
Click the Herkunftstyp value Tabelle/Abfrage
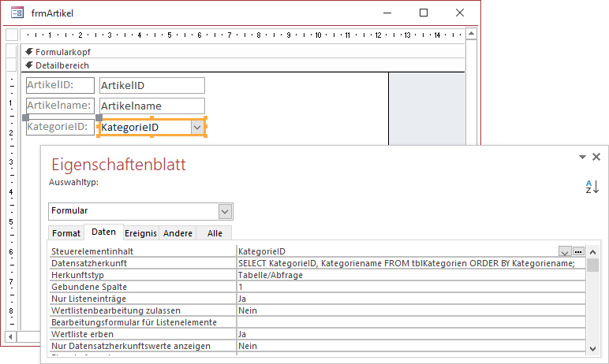click(x=411, y=275)
